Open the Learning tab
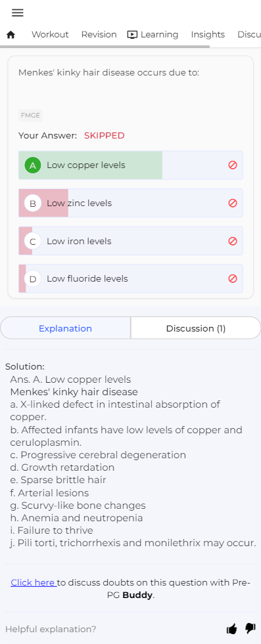 [x=153, y=35]
